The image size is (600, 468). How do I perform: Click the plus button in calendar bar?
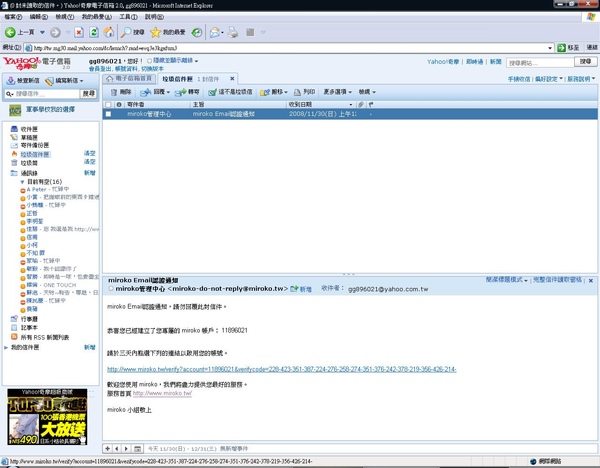[108, 448]
